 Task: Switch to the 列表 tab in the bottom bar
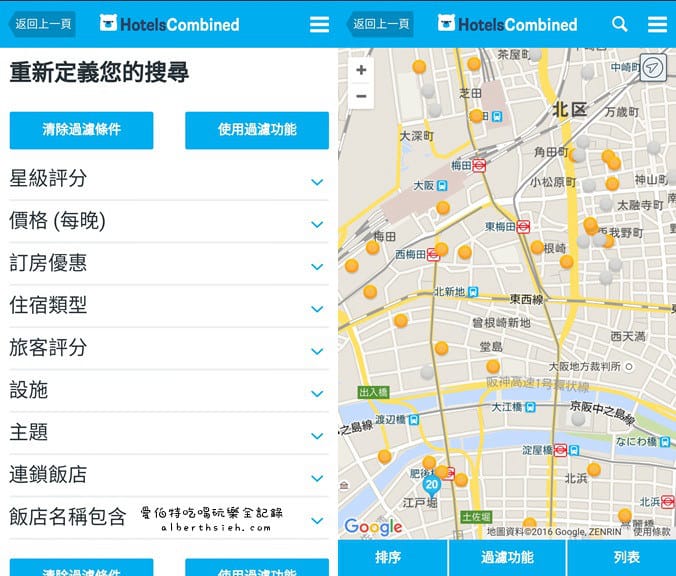[622, 557]
